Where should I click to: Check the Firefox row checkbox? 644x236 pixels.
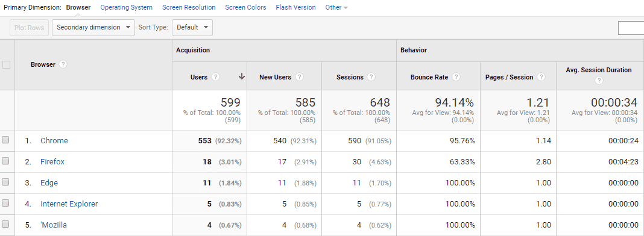[5, 161]
